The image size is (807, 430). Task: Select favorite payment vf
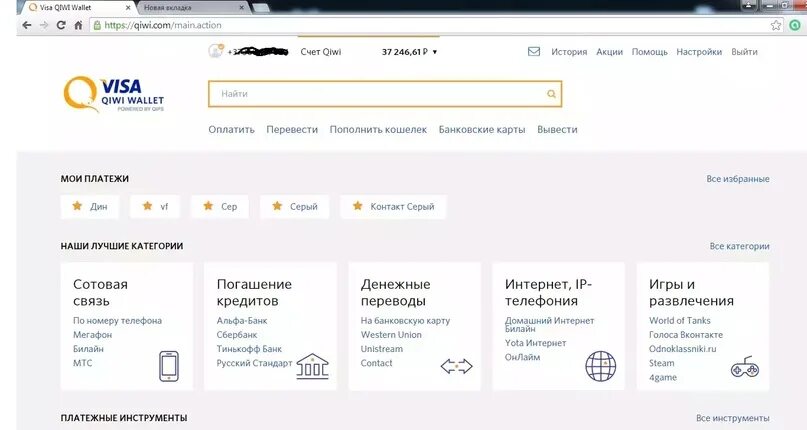[155, 207]
